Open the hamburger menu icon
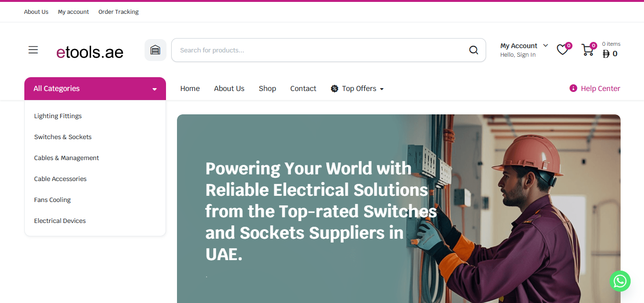Viewport: 644px width, 303px height. (33, 50)
